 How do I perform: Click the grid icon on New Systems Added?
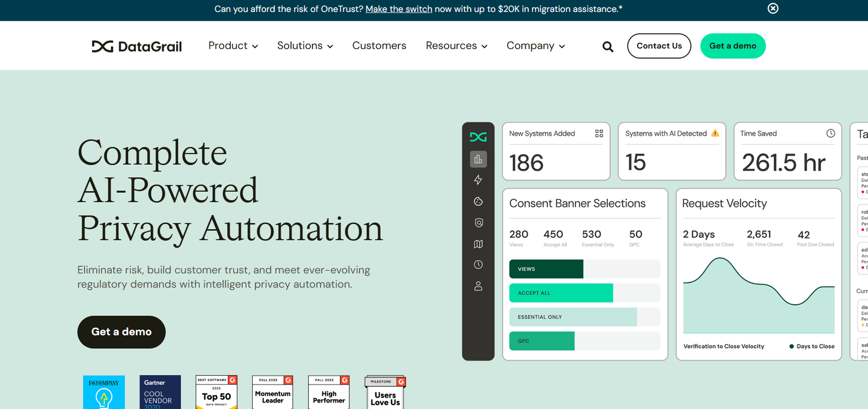pyautogui.click(x=599, y=134)
